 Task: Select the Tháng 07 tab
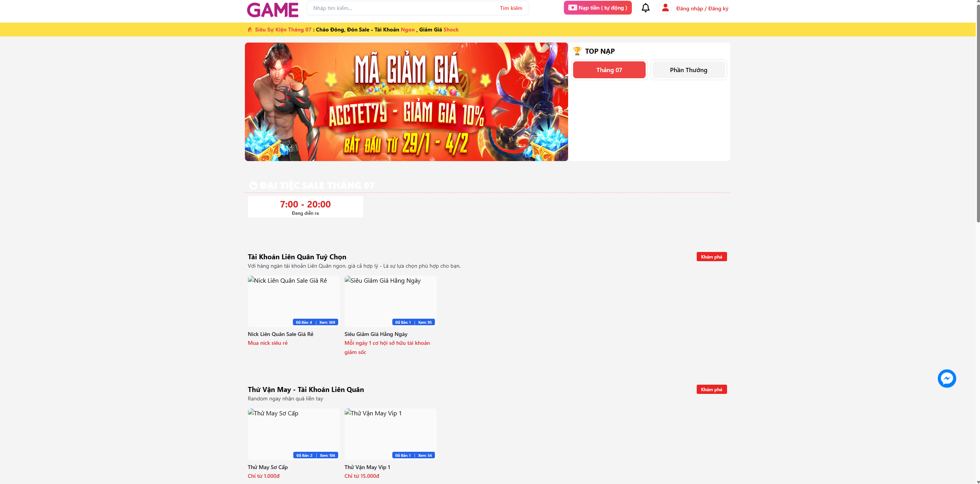(x=609, y=69)
